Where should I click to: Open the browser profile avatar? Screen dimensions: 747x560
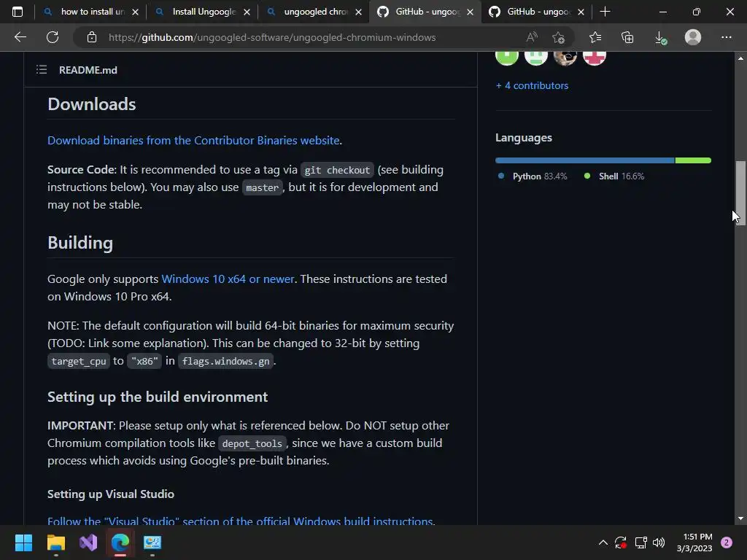(x=693, y=37)
